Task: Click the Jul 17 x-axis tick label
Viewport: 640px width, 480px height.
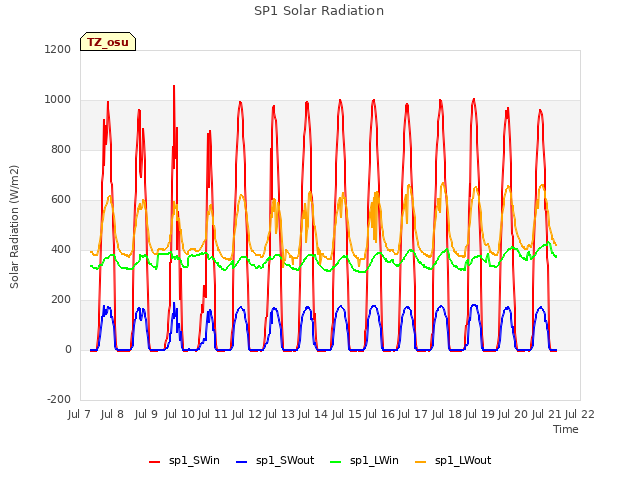Action: (x=413, y=414)
